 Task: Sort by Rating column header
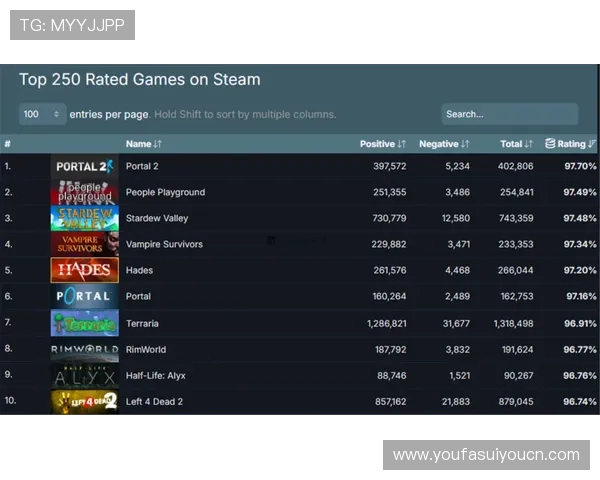point(571,144)
